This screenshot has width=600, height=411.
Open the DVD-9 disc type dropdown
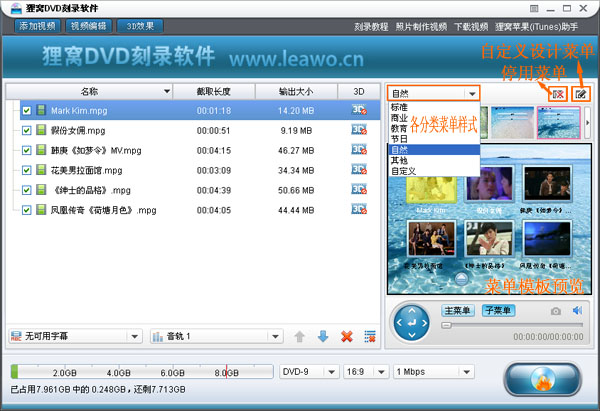coord(309,372)
